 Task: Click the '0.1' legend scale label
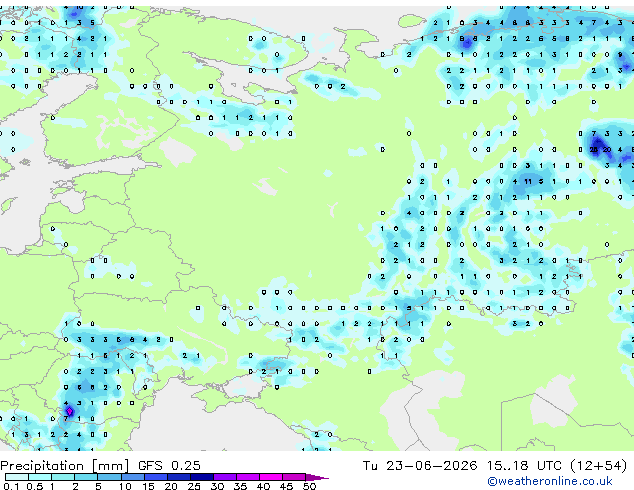coord(11,486)
